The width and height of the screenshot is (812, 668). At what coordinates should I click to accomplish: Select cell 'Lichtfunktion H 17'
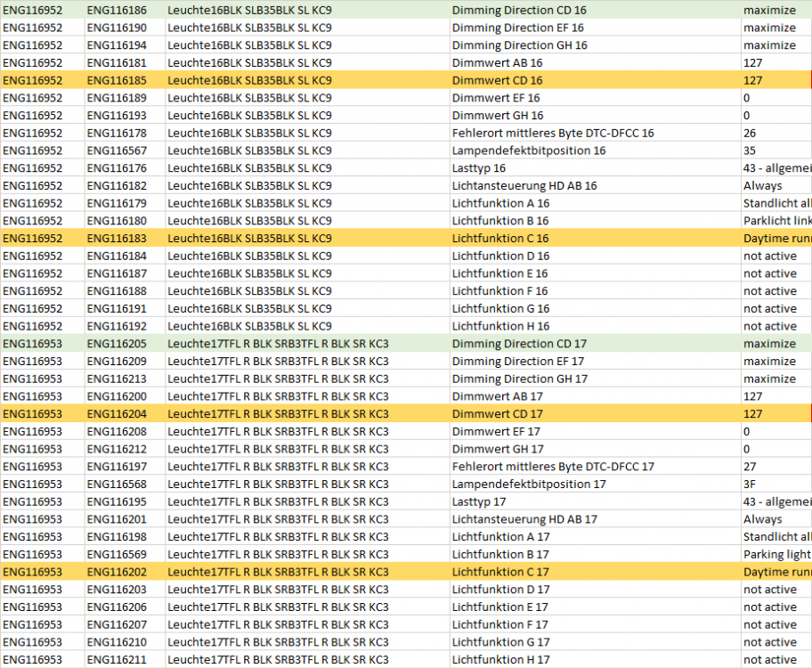[x=595, y=660]
